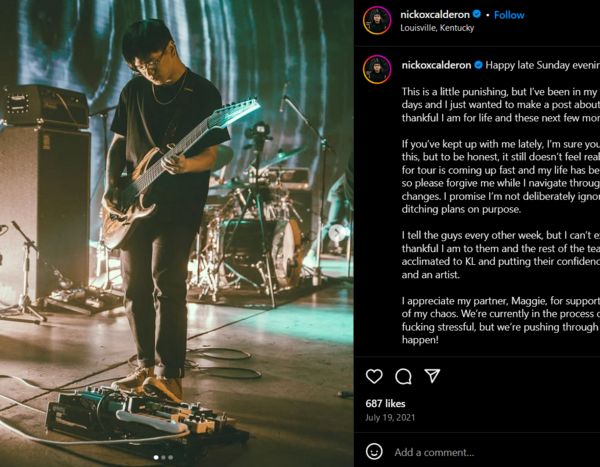Select the first carousel dot indicator
This screenshot has width=600, height=467.
tap(156, 457)
